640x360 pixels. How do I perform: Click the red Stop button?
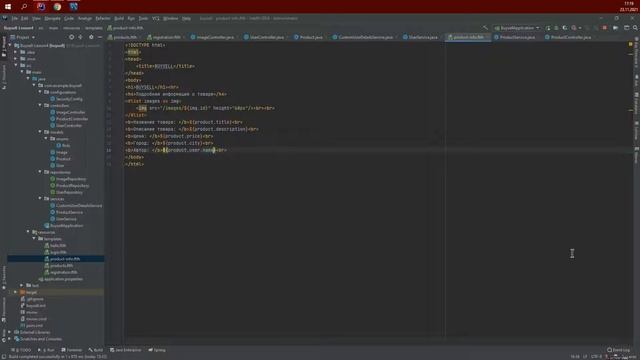pos(604,28)
